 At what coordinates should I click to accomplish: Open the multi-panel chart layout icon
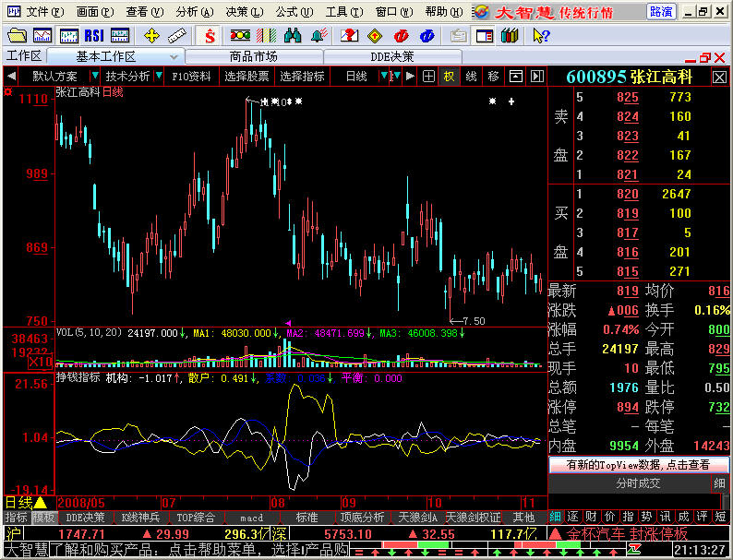pyautogui.click(x=120, y=35)
